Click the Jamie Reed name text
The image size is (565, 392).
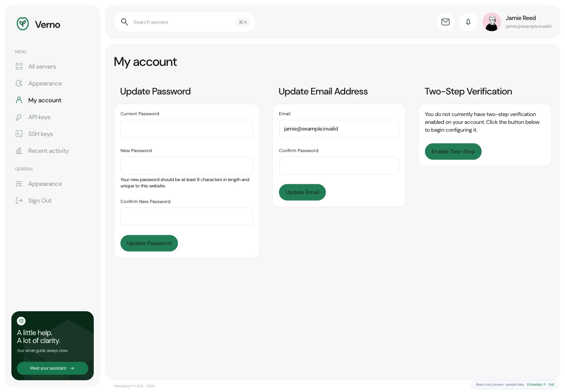pyautogui.click(x=521, y=18)
